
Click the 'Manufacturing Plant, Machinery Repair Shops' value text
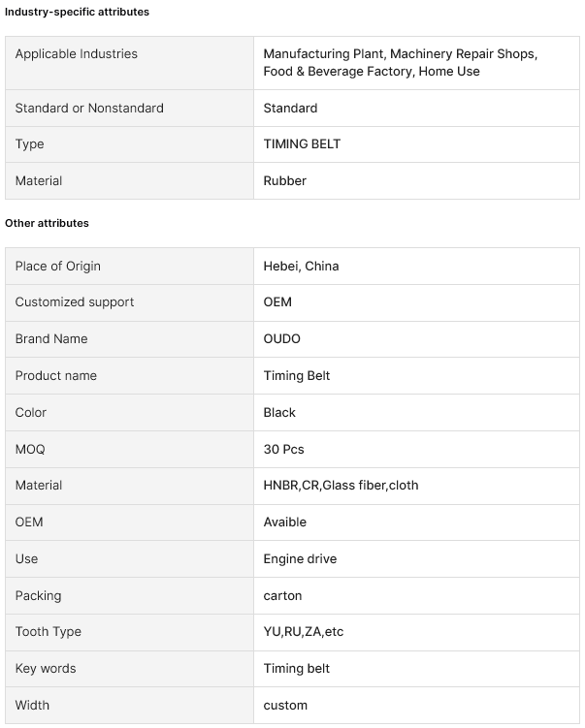pos(400,54)
